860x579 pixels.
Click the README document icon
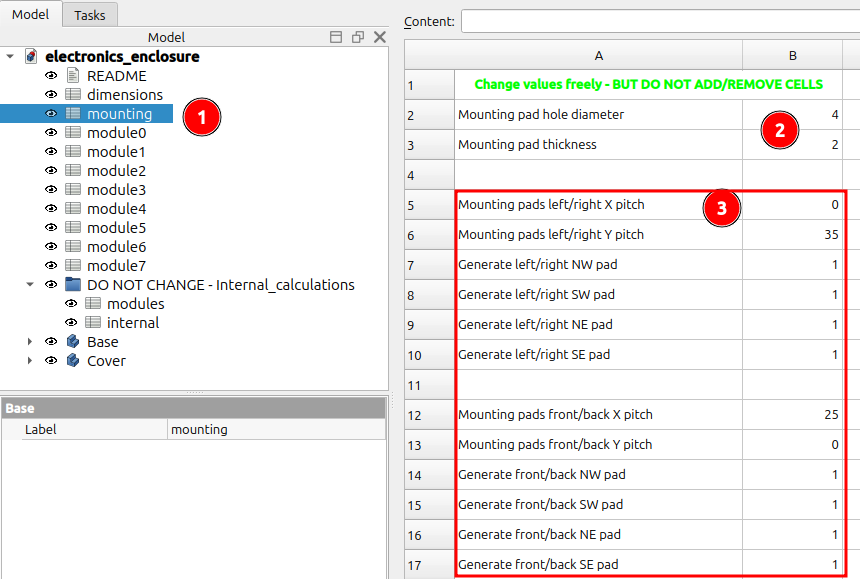[73, 75]
